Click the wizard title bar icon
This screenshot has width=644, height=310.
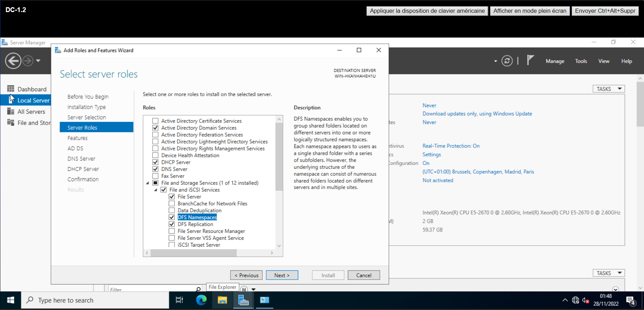click(58, 50)
